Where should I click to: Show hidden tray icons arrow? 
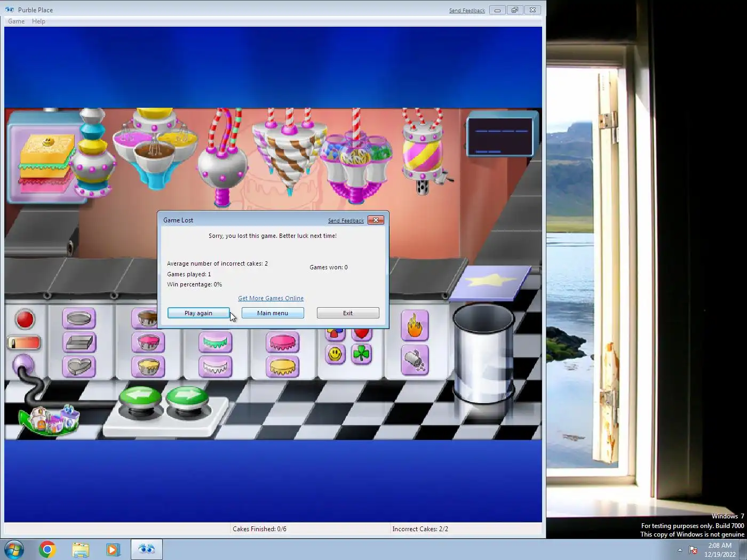680,550
